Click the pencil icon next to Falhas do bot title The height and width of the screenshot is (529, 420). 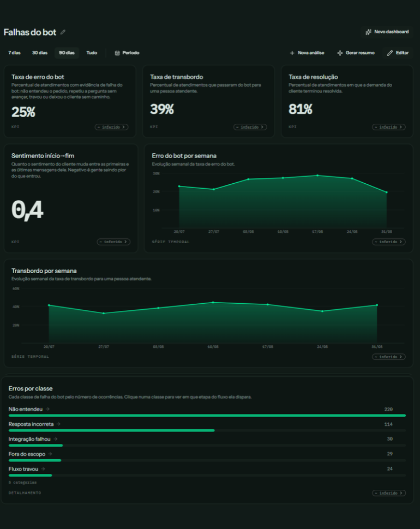(63, 32)
